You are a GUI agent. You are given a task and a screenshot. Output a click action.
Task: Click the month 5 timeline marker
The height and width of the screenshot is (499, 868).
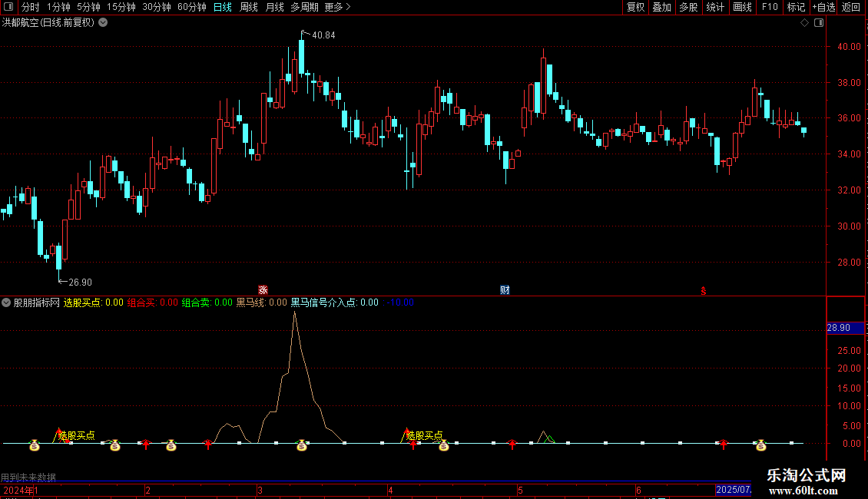(x=520, y=490)
